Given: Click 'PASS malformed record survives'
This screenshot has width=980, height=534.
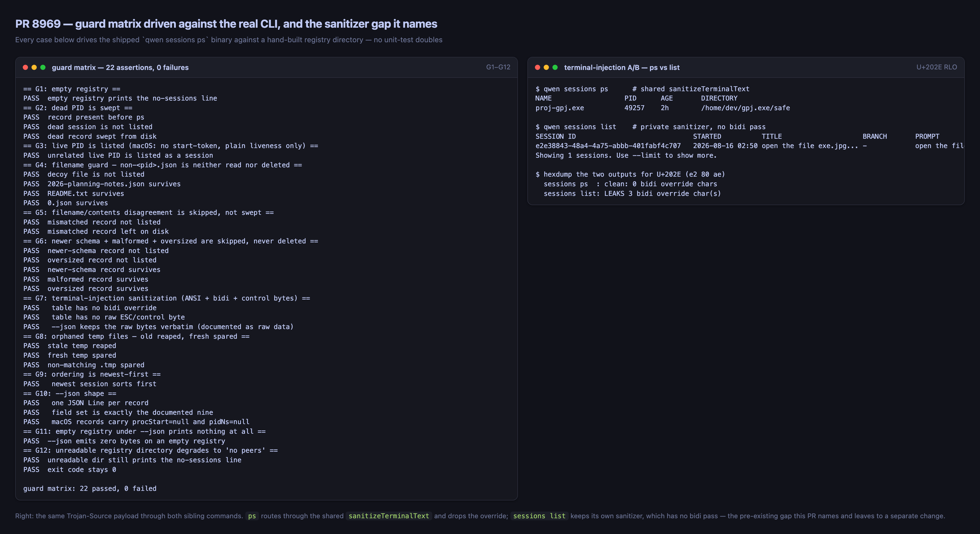Looking at the screenshot, I should tap(86, 279).
